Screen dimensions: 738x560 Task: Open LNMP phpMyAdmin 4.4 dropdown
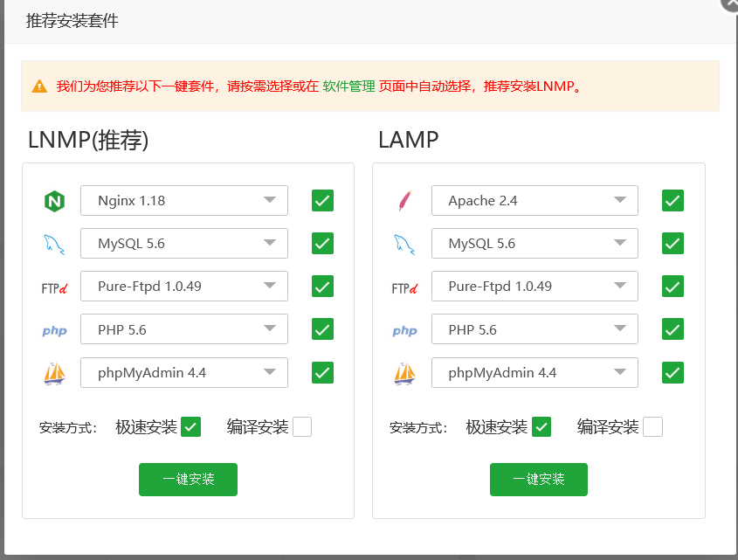click(184, 372)
